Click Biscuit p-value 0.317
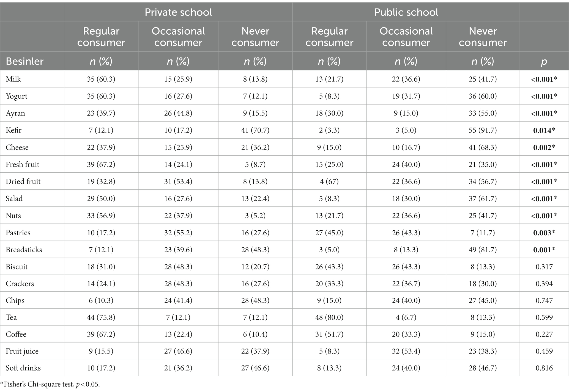The height and width of the screenshot is (392, 569). pyautogui.click(x=544, y=267)
